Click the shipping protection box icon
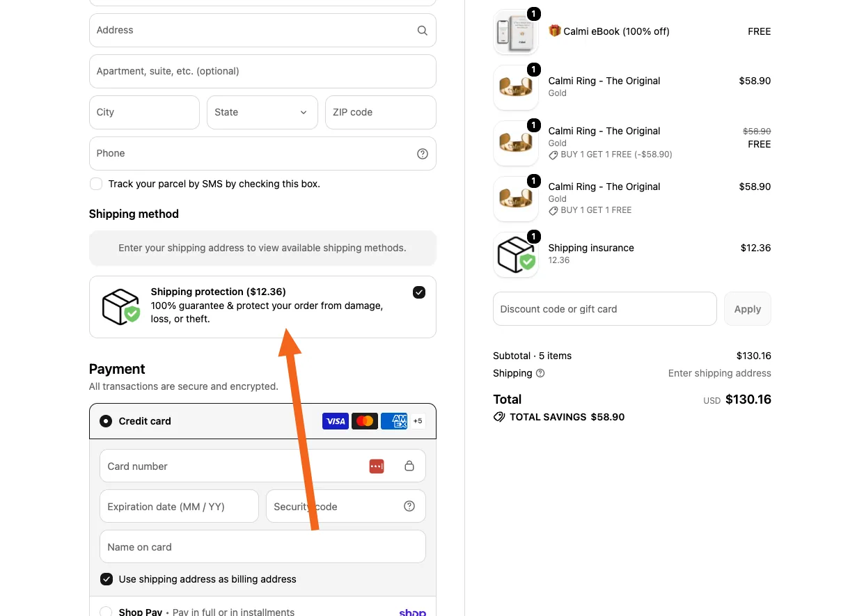The height and width of the screenshot is (616, 864). [x=121, y=307]
